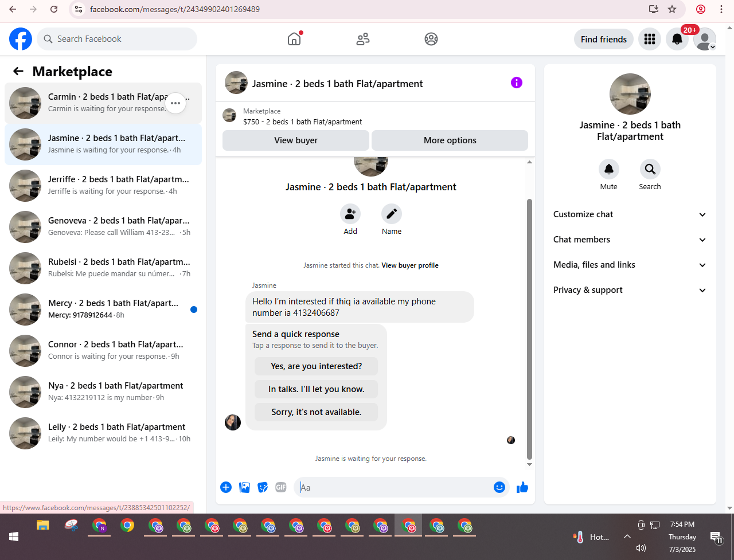Go back with the Marketplace arrow
This screenshot has width=734, height=560.
18,71
